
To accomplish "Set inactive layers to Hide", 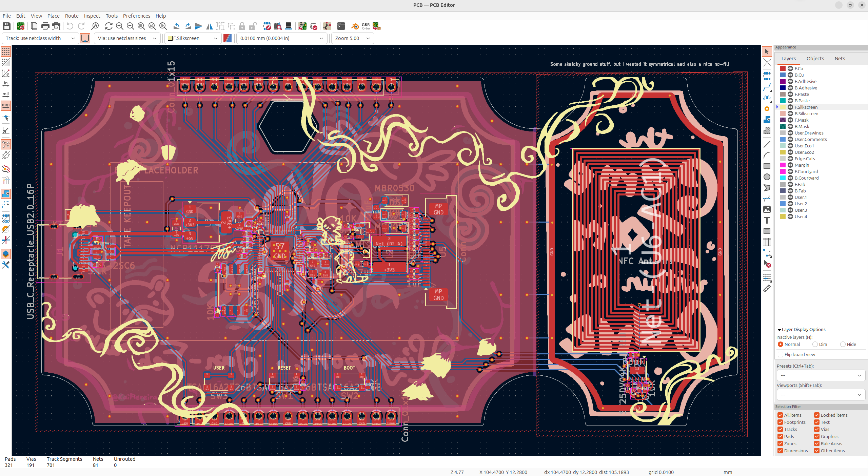I will pyautogui.click(x=843, y=344).
